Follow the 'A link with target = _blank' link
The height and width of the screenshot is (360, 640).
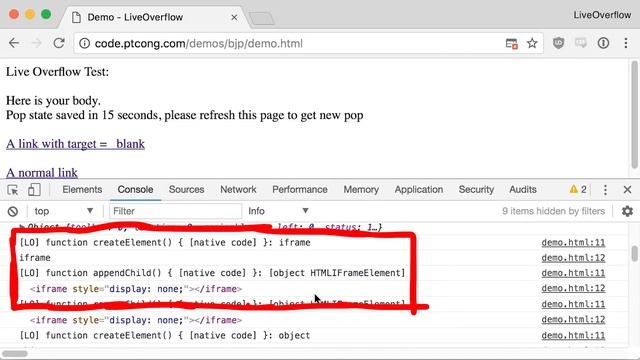coord(76,144)
